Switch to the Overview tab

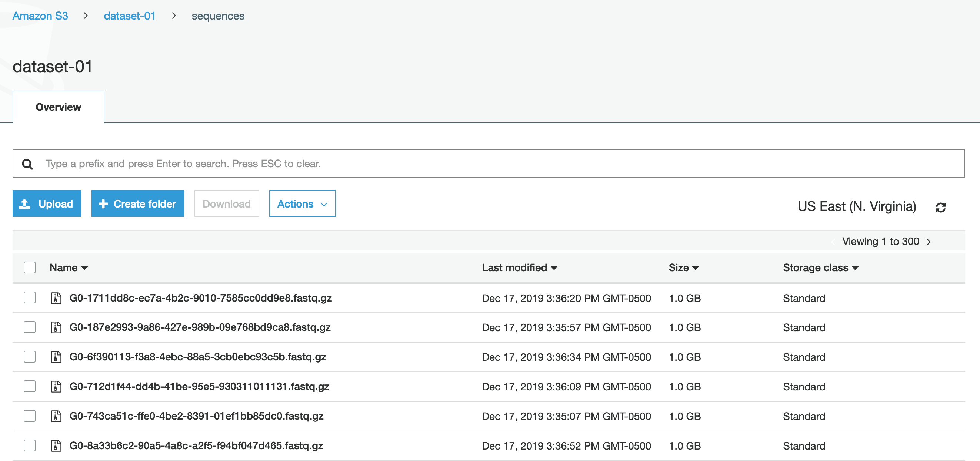point(58,107)
